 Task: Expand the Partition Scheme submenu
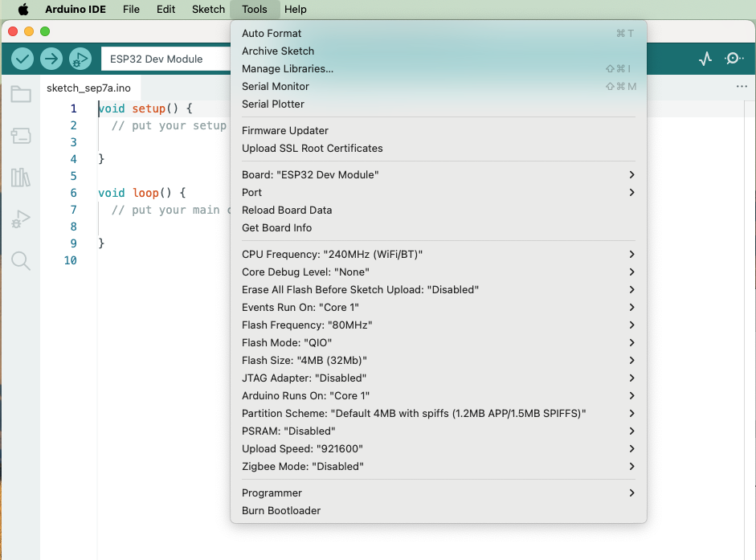439,413
